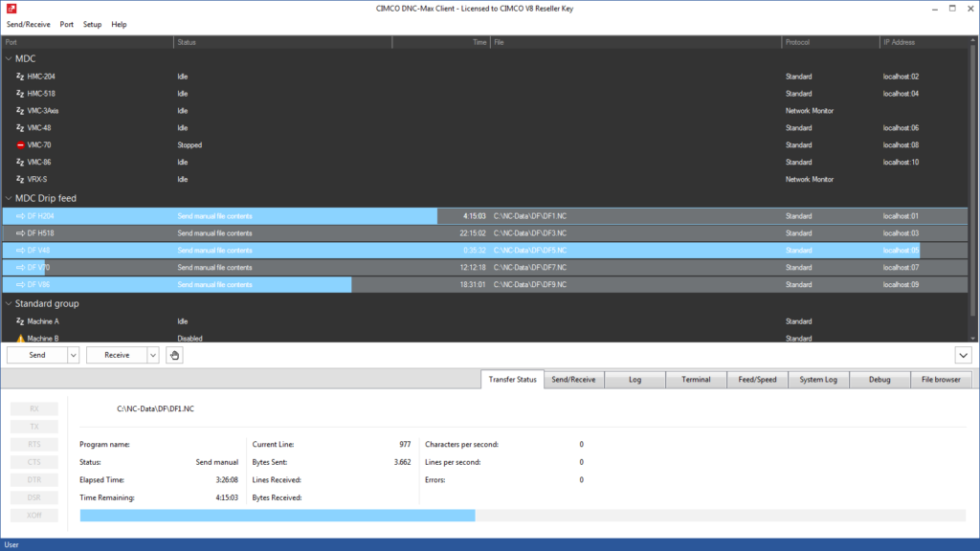Select the VMC-70 Stopped status text
The height and width of the screenshot is (551, 980).
(x=189, y=145)
